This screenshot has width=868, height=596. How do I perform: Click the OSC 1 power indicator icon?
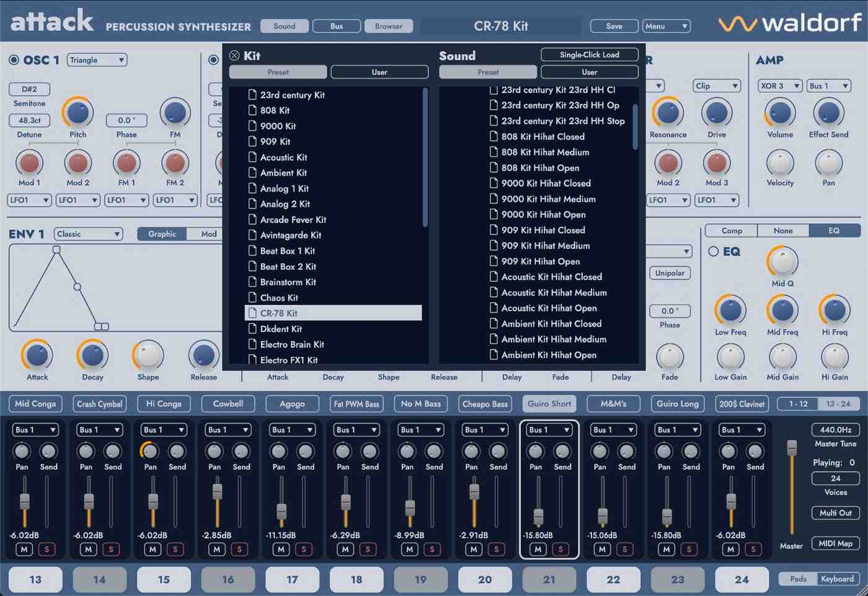tap(13, 59)
